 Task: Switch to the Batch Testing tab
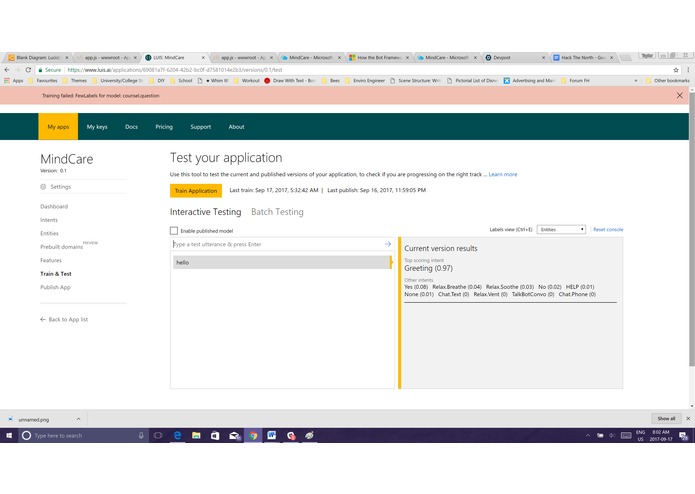click(277, 212)
